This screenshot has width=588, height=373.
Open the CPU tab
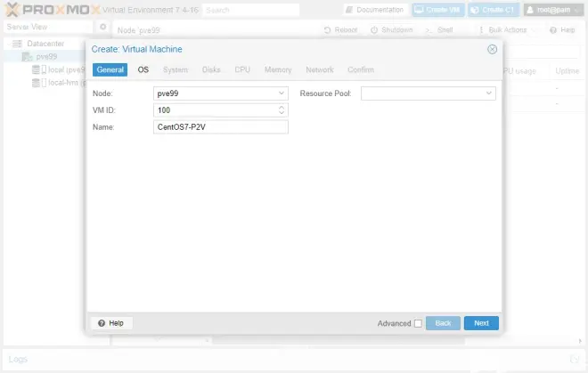pos(242,69)
